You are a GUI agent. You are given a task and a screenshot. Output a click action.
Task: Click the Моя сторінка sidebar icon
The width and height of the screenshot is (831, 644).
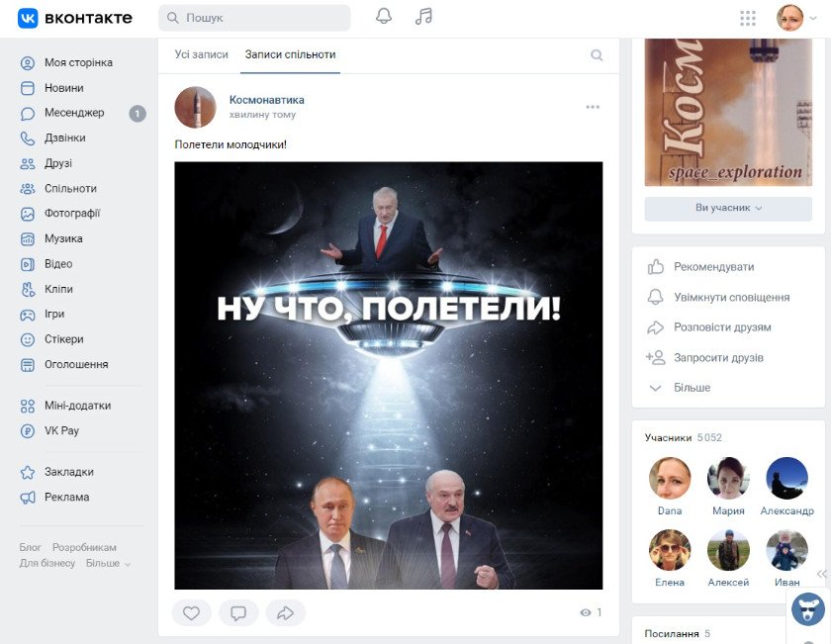click(28, 63)
